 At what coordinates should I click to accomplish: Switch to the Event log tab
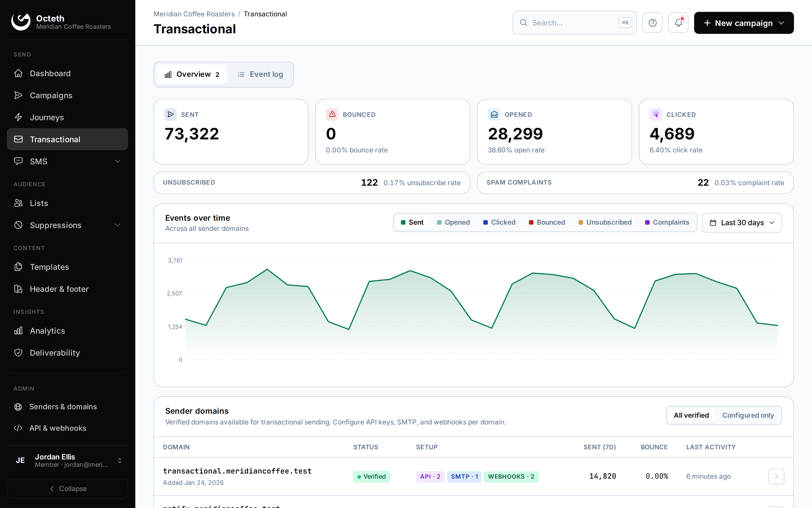261,74
